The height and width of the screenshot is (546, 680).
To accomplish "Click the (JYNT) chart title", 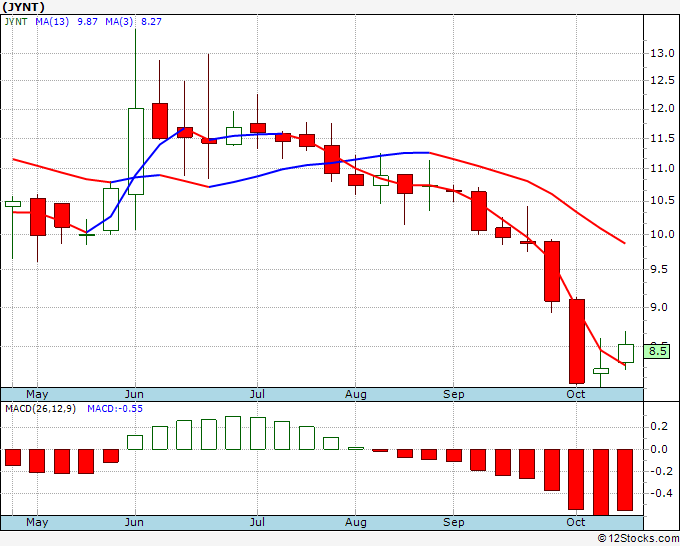I will 23,7.
